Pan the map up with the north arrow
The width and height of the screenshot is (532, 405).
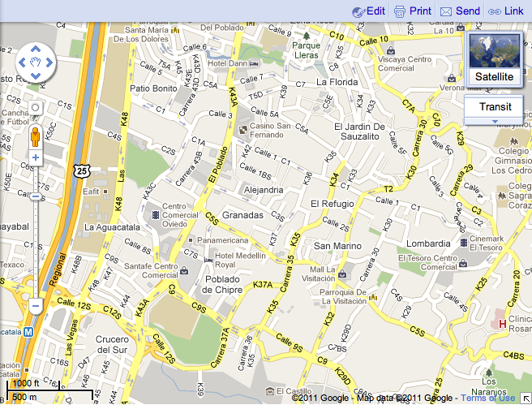click(36, 49)
